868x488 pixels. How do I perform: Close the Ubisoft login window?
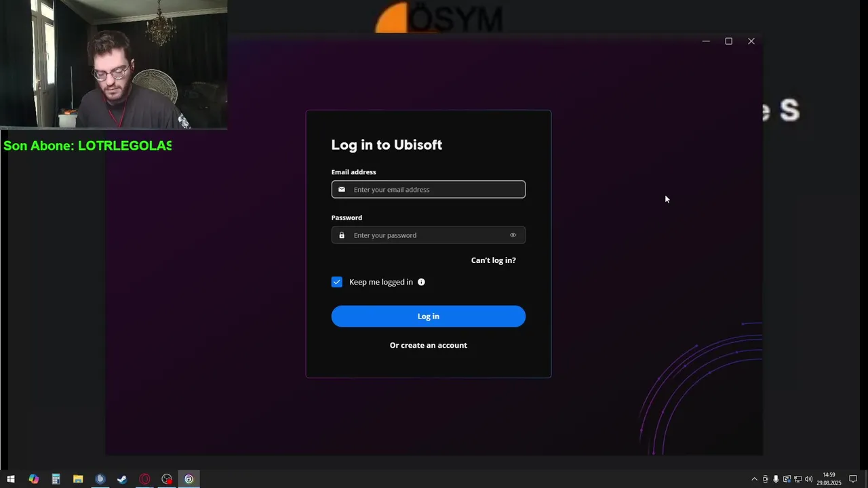pos(751,41)
